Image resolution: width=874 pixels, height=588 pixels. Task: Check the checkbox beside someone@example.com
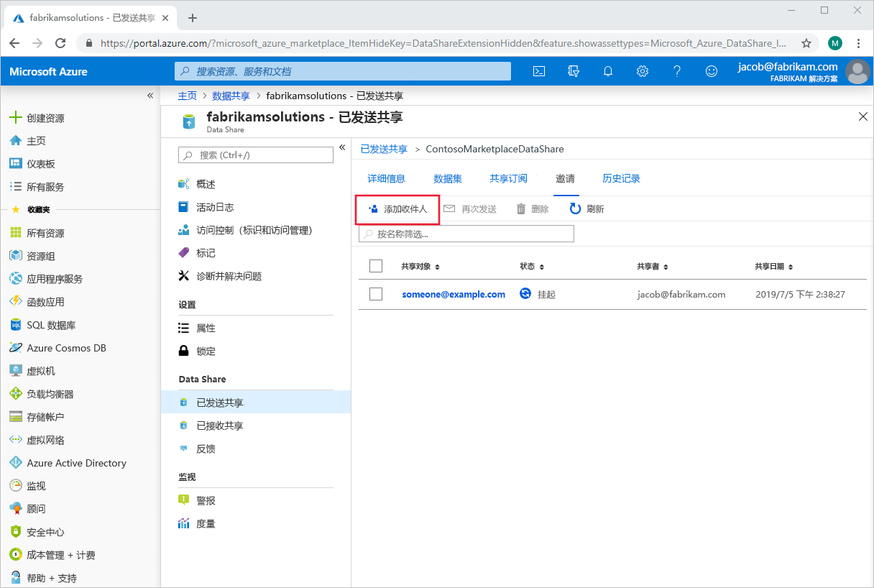click(375, 294)
